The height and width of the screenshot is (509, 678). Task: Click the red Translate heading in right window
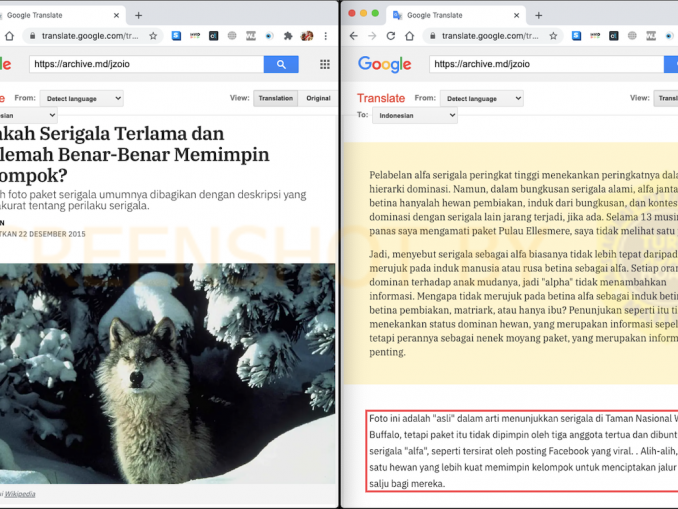click(x=381, y=98)
